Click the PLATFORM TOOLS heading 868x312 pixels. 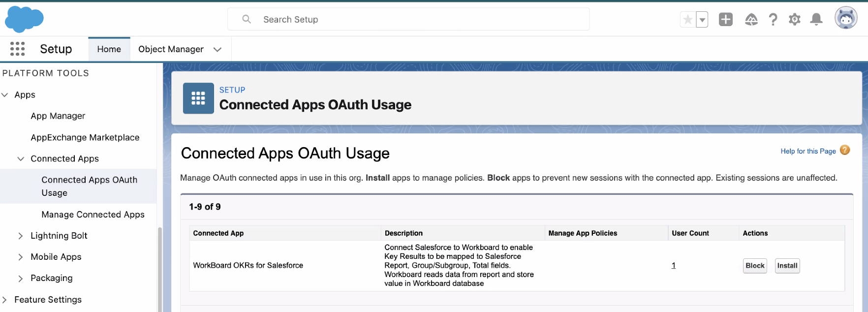click(46, 73)
